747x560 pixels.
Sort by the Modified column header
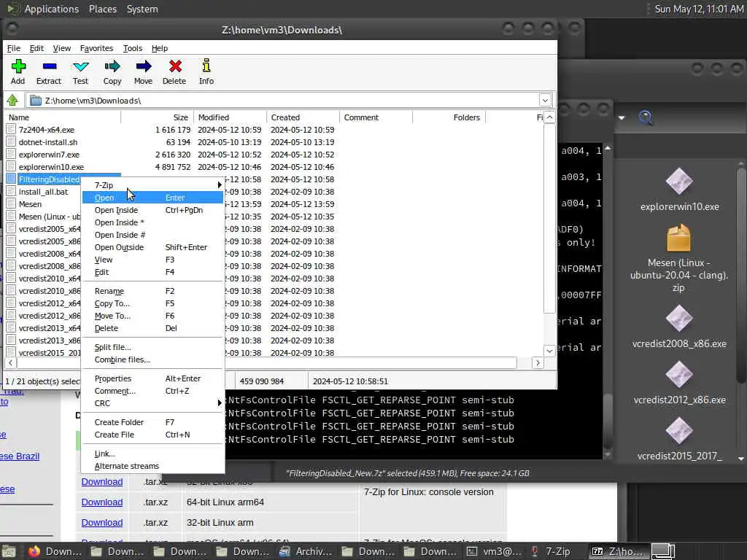[230, 117]
